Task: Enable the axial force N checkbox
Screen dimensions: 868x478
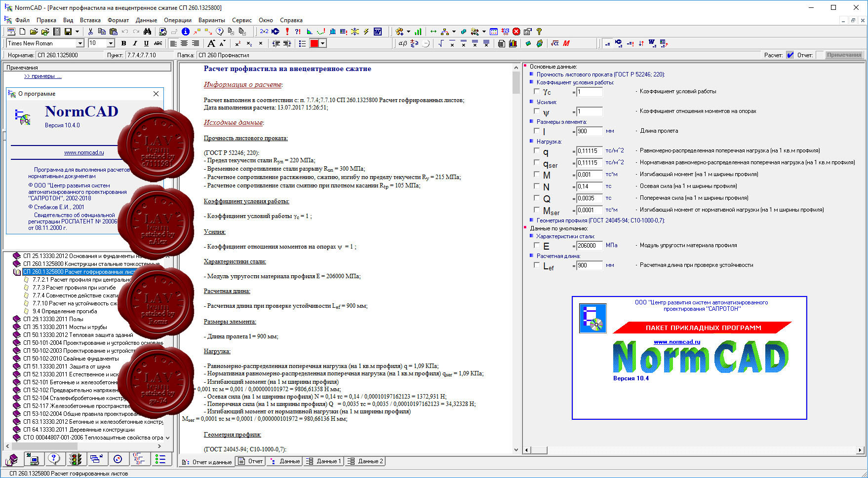Action: 537,186
